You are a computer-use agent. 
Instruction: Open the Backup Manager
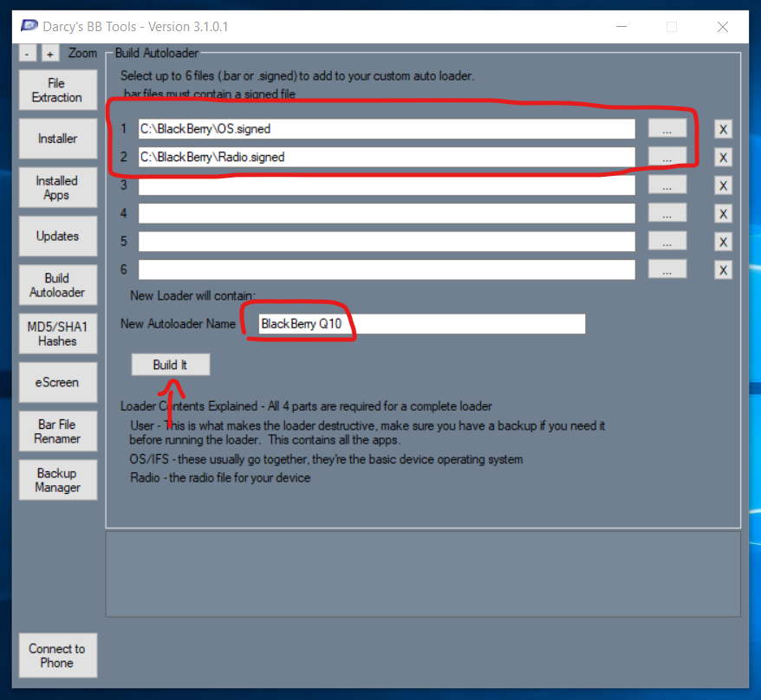58,480
